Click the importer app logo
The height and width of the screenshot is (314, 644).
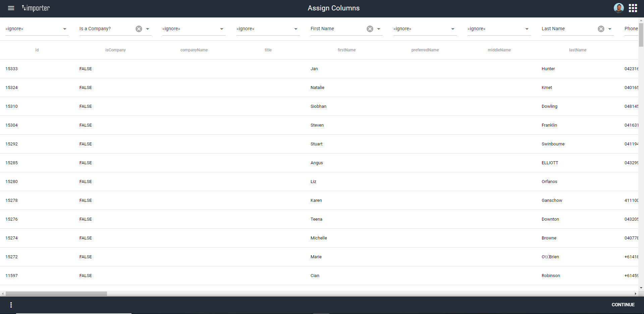35,8
